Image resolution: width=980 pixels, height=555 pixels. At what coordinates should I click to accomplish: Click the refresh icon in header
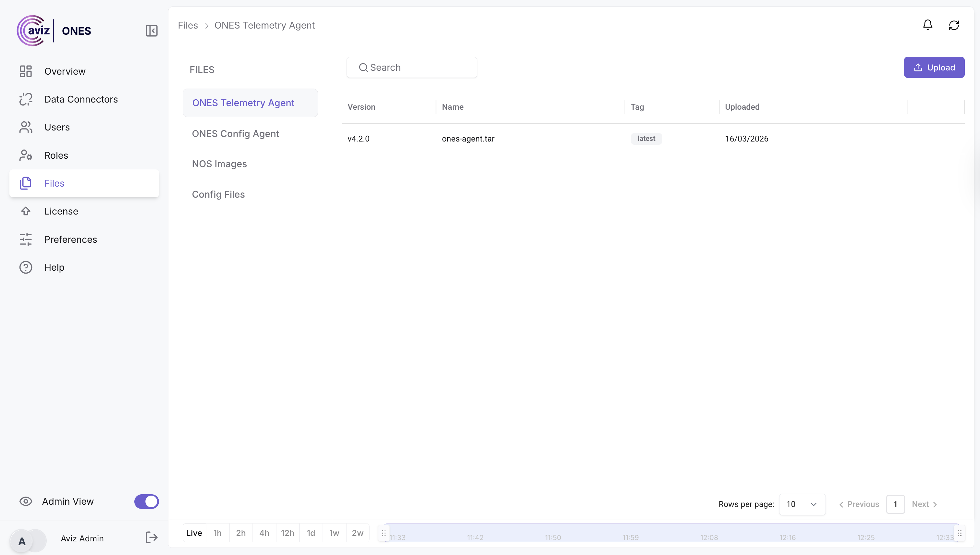(954, 25)
